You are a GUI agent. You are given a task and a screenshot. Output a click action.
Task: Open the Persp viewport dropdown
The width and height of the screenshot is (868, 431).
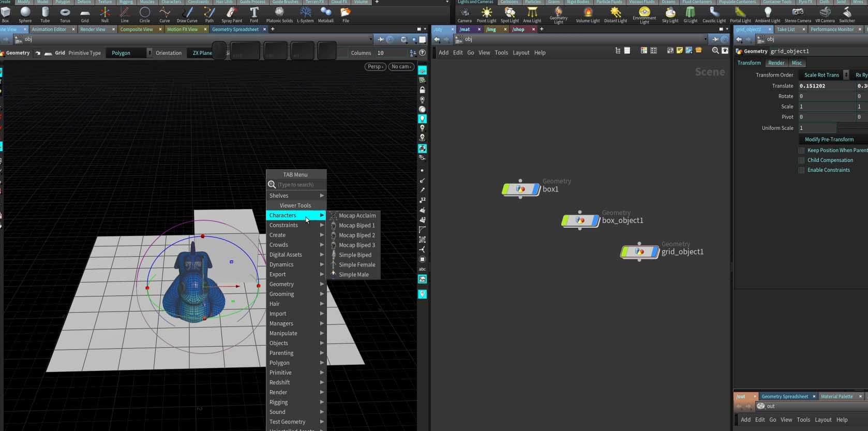click(x=375, y=67)
